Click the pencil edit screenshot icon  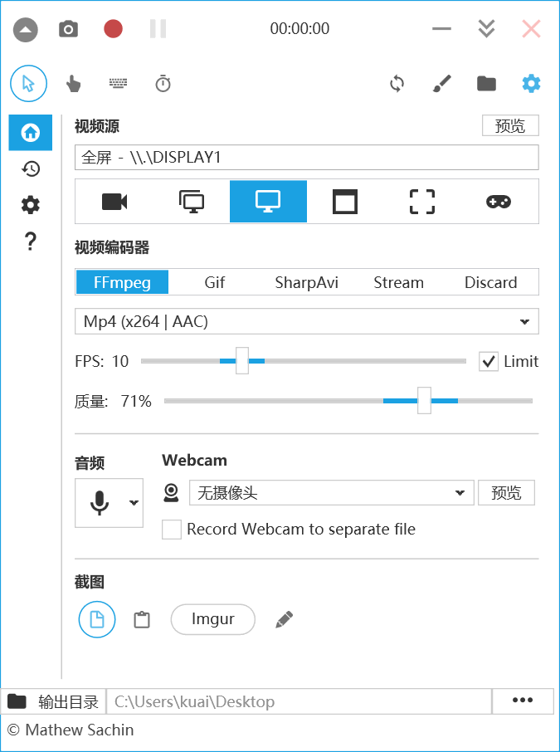(x=284, y=620)
